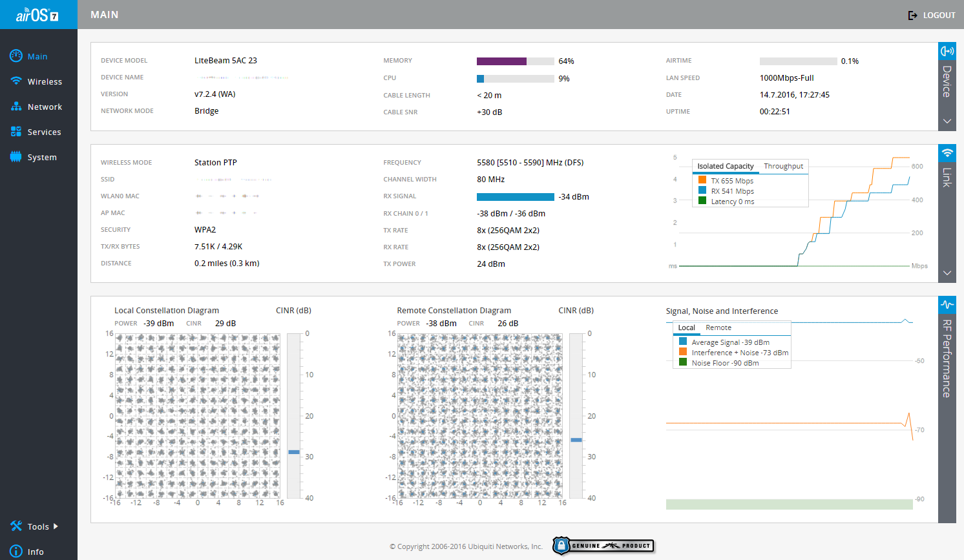
Task: Select the +30 dB cable SNR value
Action: coord(489,112)
